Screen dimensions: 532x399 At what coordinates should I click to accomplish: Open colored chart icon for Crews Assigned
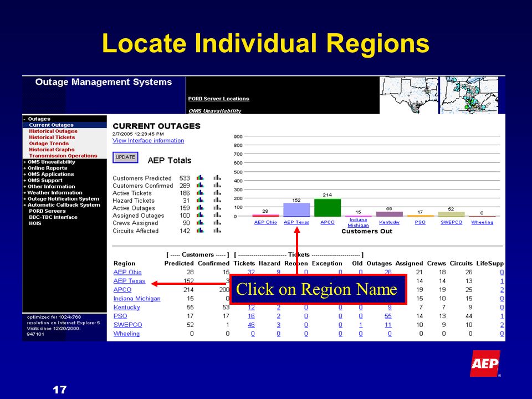(x=200, y=223)
